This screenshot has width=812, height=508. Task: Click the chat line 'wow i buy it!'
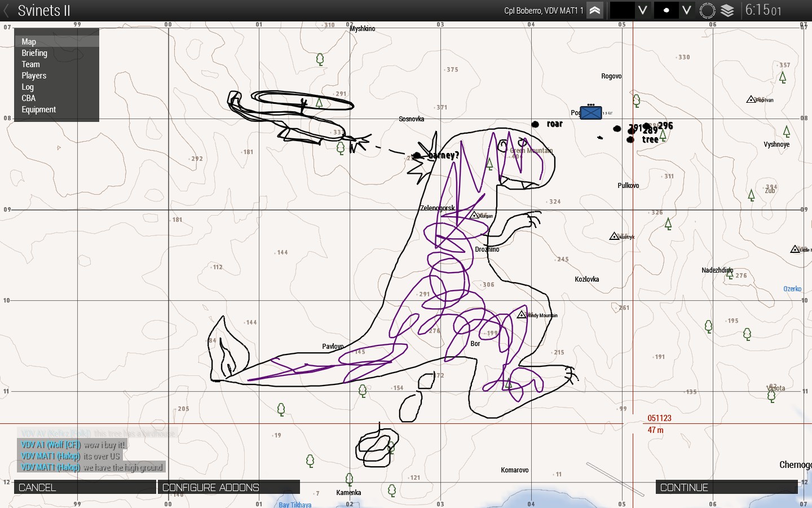[73, 445]
